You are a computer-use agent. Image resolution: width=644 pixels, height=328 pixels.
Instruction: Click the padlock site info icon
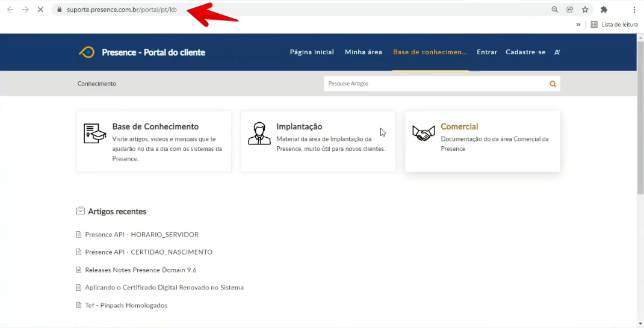tap(59, 10)
